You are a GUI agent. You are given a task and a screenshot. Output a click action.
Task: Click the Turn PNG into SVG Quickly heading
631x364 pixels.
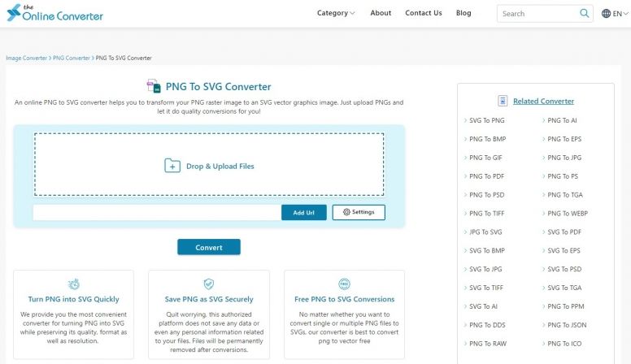click(x=74, y=299)
